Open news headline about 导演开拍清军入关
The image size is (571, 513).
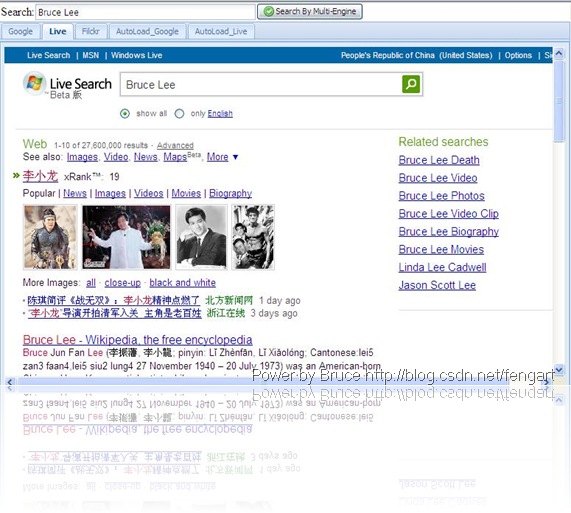[x=114, y=313]
